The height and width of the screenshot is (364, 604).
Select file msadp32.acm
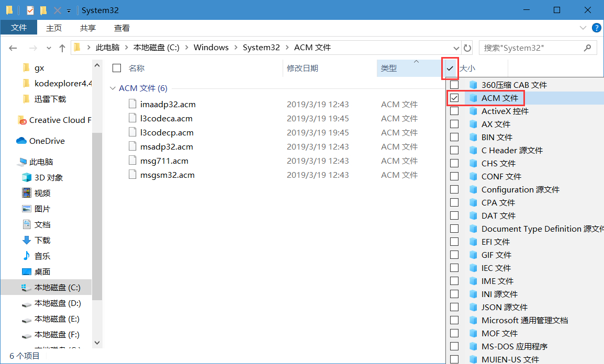click(x=166, y=146)
